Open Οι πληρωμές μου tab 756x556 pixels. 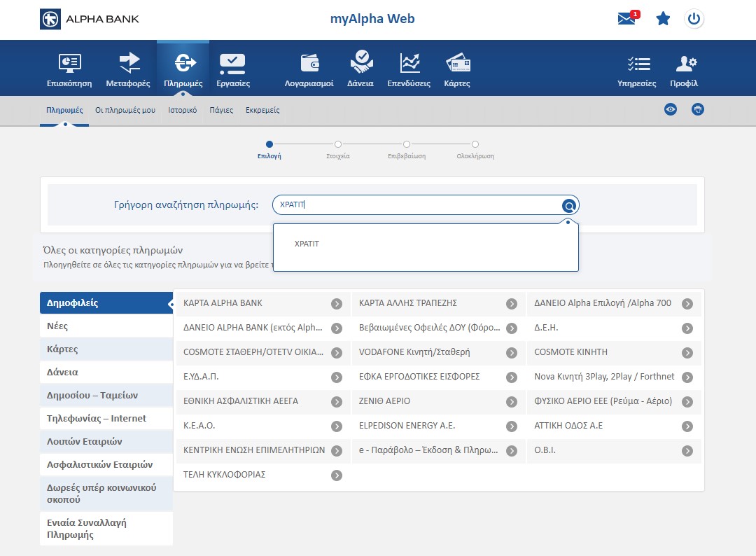(x=125, y=110)
